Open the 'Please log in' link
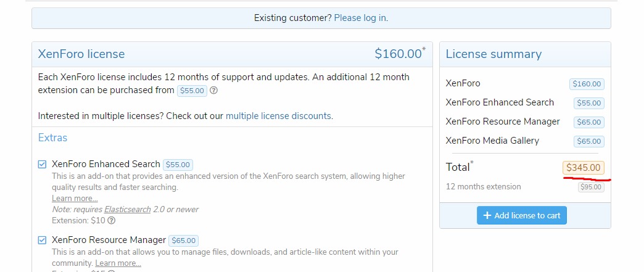This screenshot has width=644, height=272. point(360,18)
